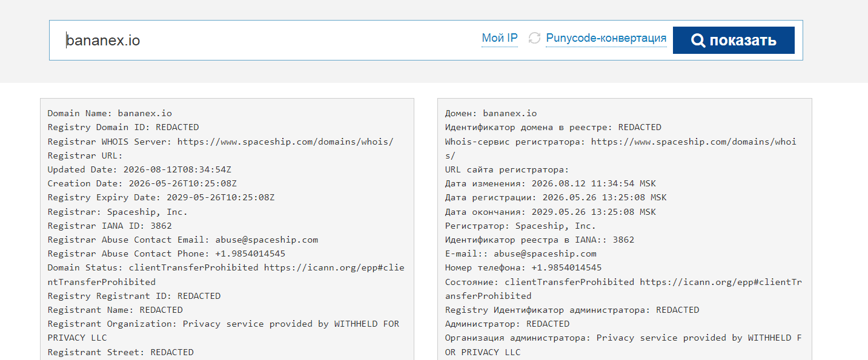Click the 'Registrant Street: REDACTED' line

coord(121,352)
